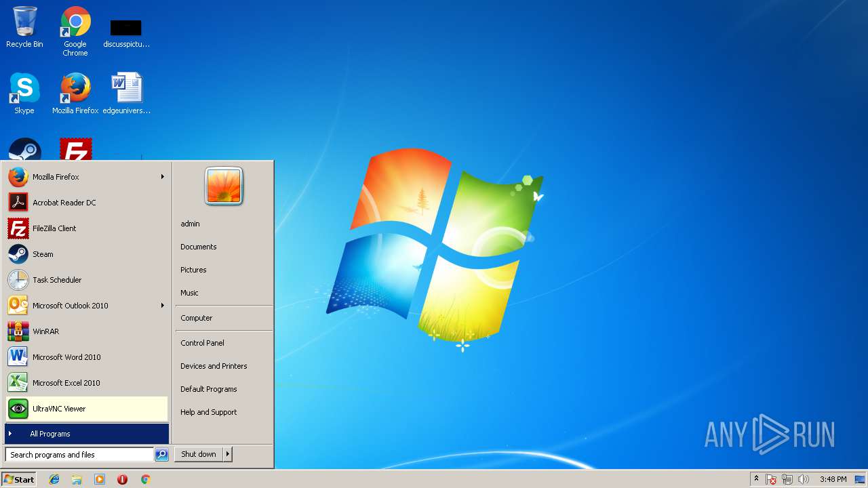The width and height of the screenshot is (868, 488).
Task: Select Microsoft Excel 2010 label
Action: point(66,383)
